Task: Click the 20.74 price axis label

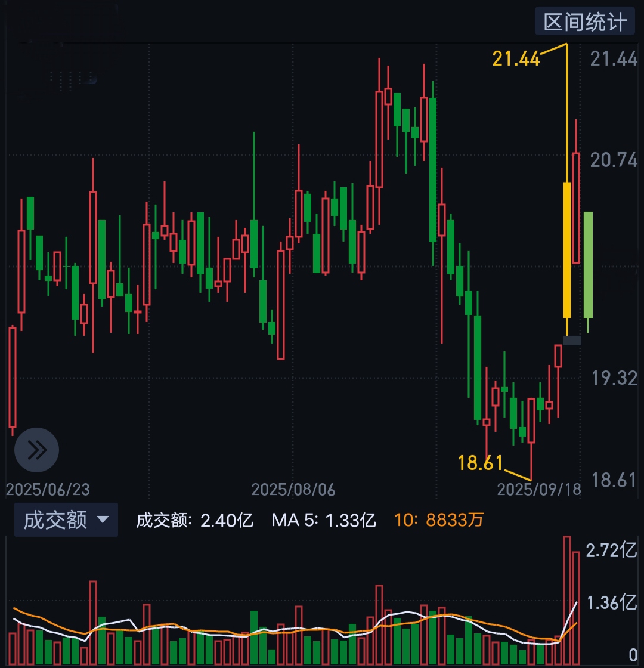Action: [614, 160]
